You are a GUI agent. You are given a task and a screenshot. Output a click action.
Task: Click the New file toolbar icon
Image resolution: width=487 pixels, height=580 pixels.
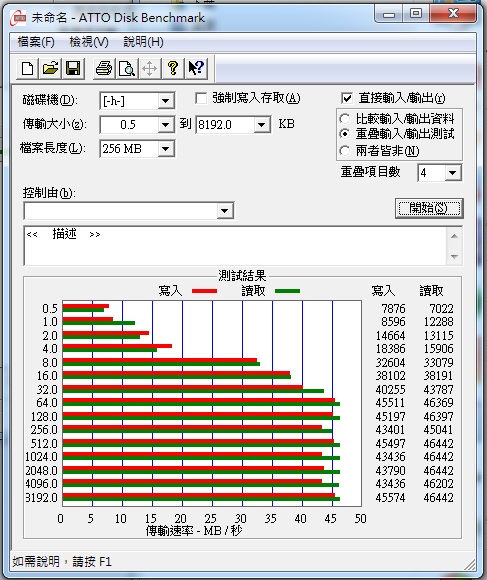[28, 68]
